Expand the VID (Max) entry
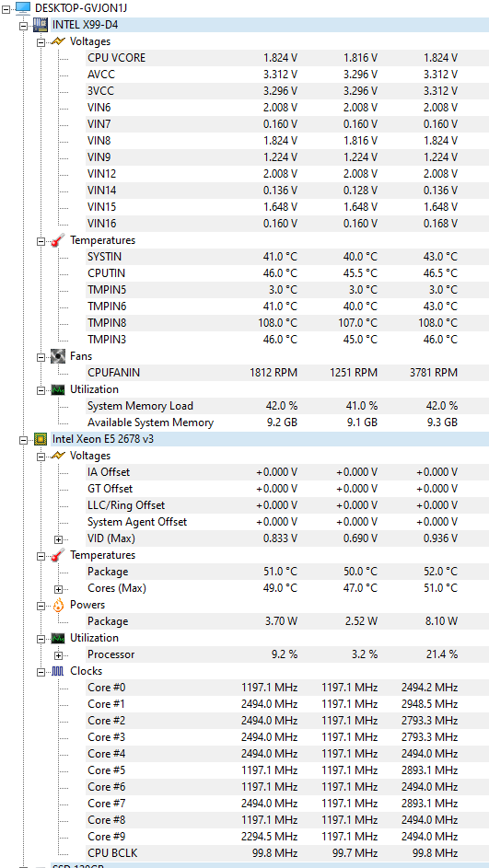The image size is (489, 868). 58,538
